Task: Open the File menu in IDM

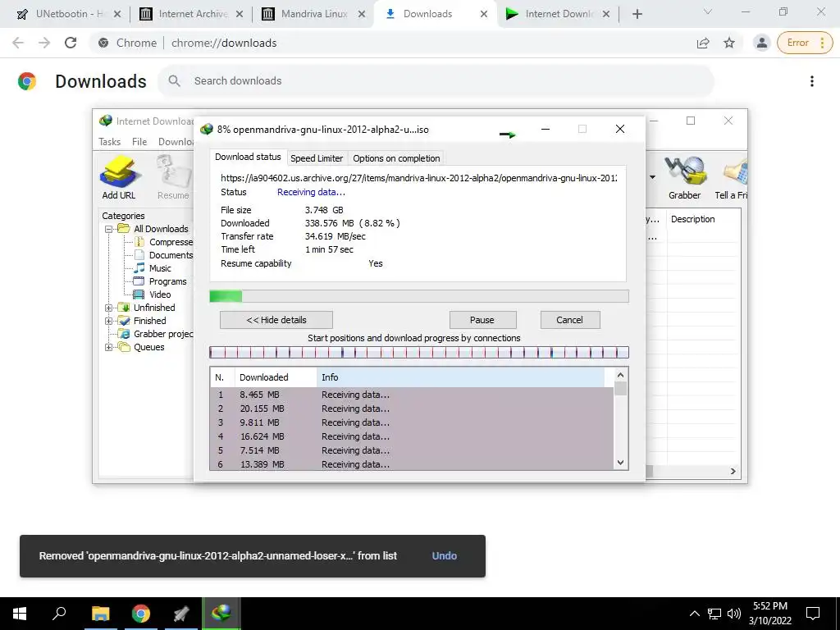Action: (139, 142)
